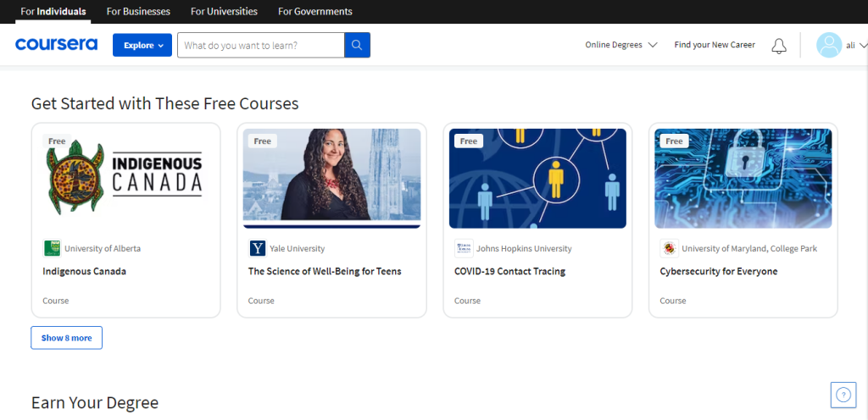Click the Coursera logo
This screenshot has width=868, height=420.
56,45
